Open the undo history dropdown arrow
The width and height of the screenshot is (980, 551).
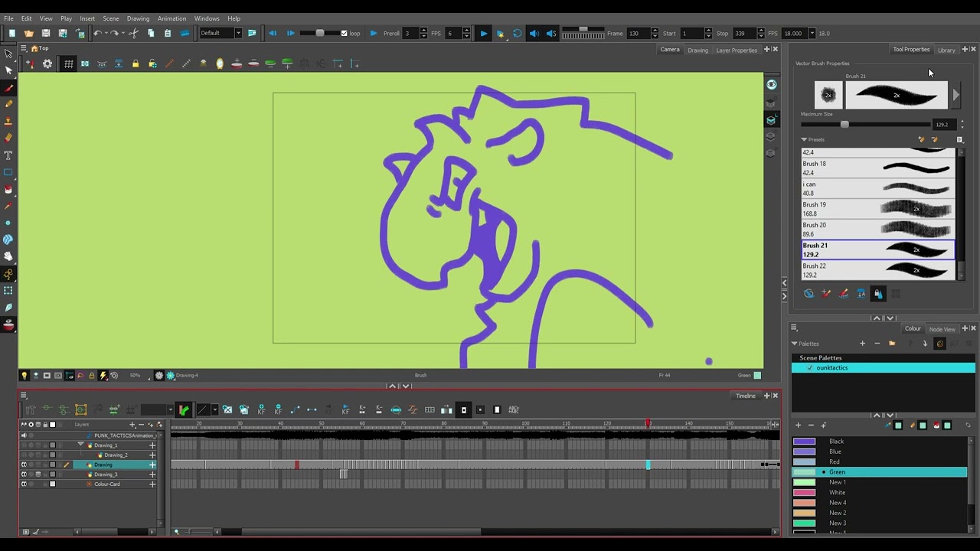106,33
